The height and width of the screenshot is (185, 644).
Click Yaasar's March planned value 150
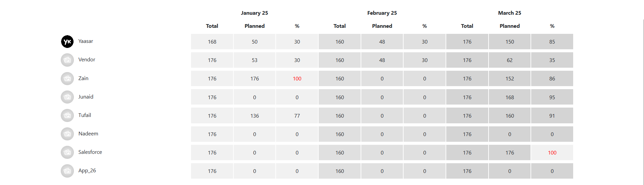[510, 42]
